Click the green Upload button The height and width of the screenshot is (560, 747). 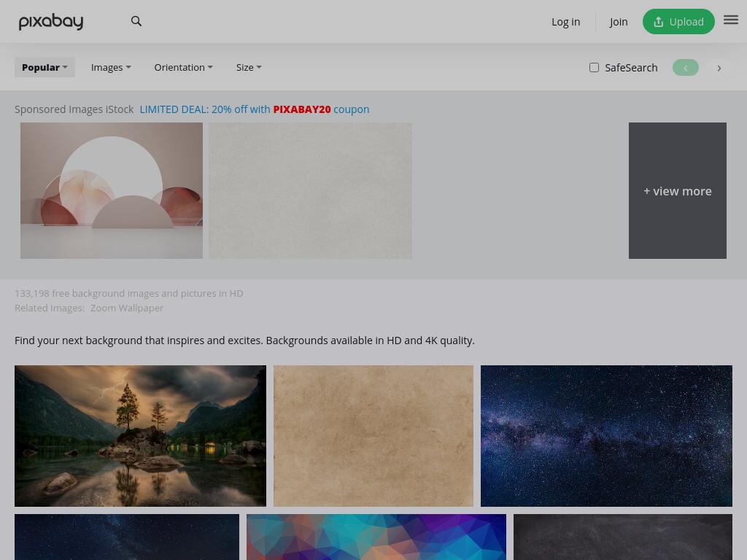678,21
